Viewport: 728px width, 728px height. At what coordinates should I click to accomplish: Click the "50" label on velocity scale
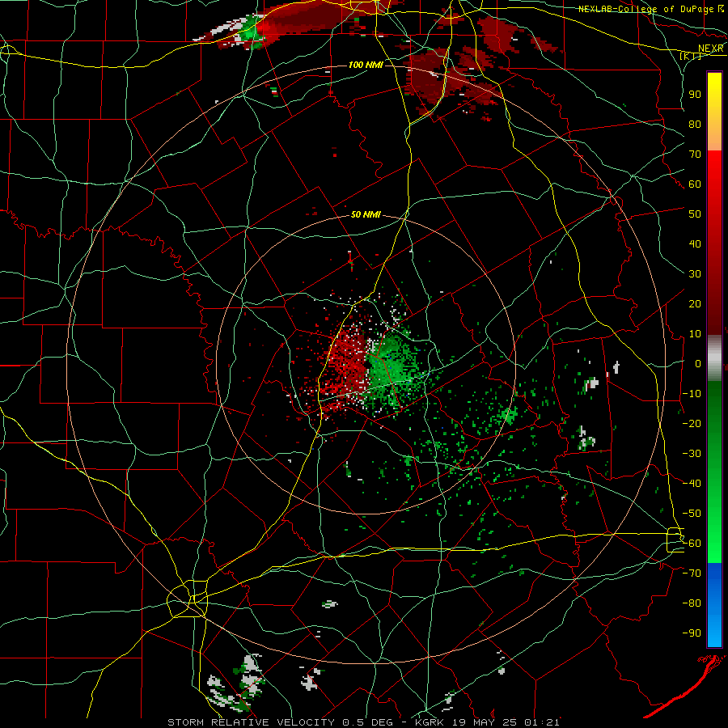click(x=695, y=214)
